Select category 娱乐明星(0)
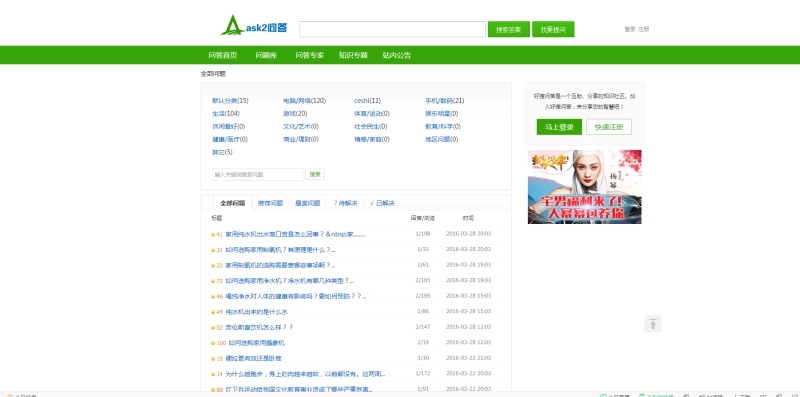800x397 pixels. pyautogui.click(x=442, y=113)
